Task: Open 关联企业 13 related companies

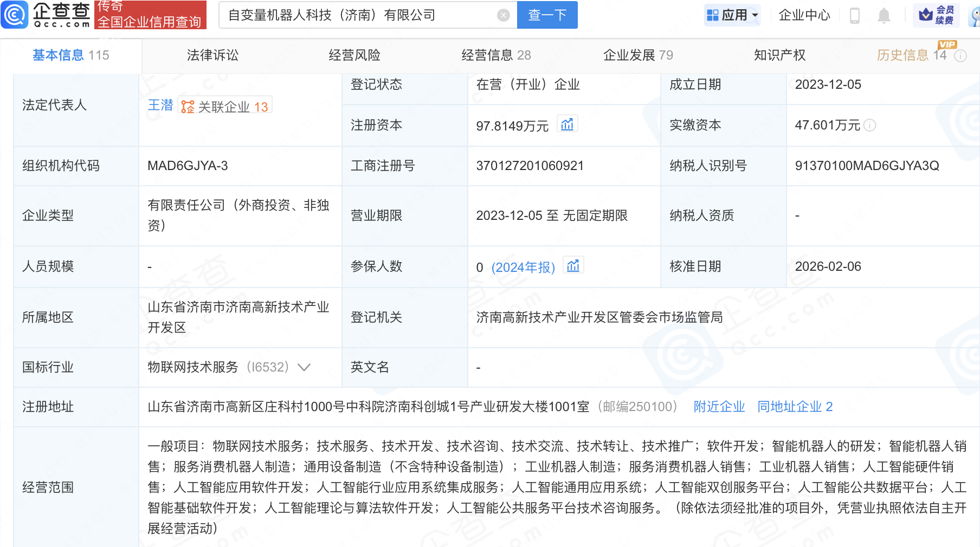Action: 225,107
